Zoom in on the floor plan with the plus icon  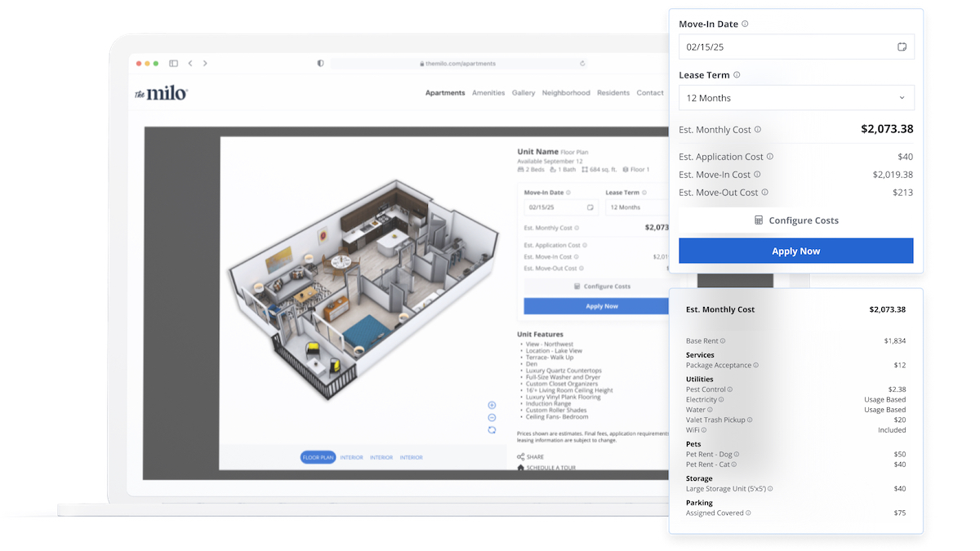(492, 405)
